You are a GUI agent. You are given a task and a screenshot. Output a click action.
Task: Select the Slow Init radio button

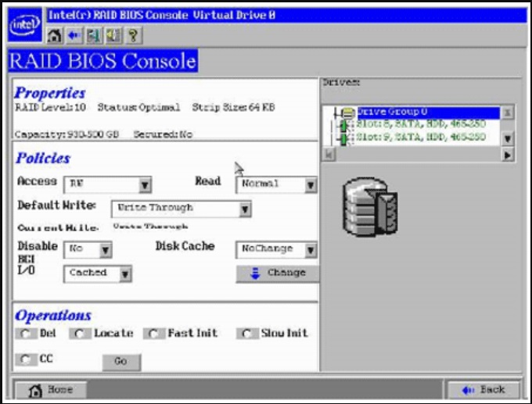pyautogui.click(x=246, y=334)
